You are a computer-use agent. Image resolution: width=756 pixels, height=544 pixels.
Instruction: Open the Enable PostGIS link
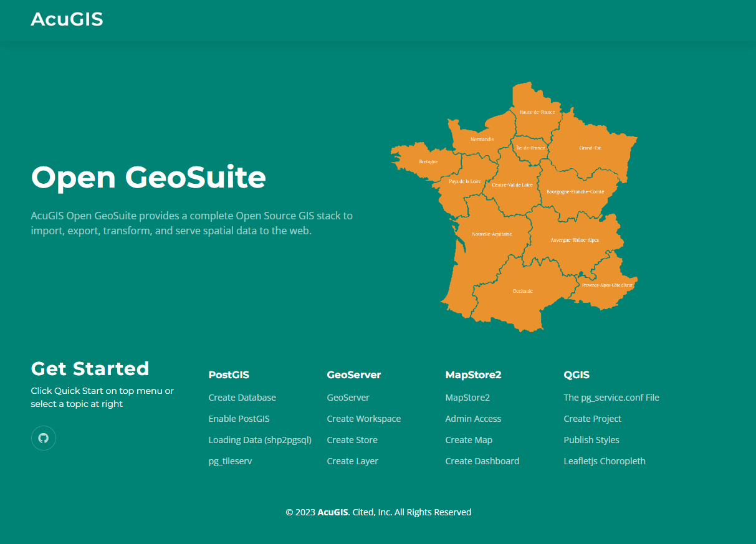click(239, 419)
